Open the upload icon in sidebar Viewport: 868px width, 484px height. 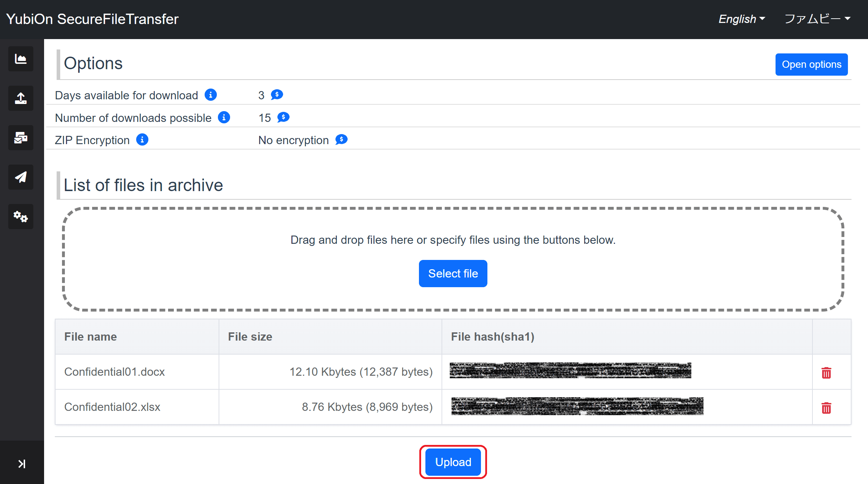(21, 98)
